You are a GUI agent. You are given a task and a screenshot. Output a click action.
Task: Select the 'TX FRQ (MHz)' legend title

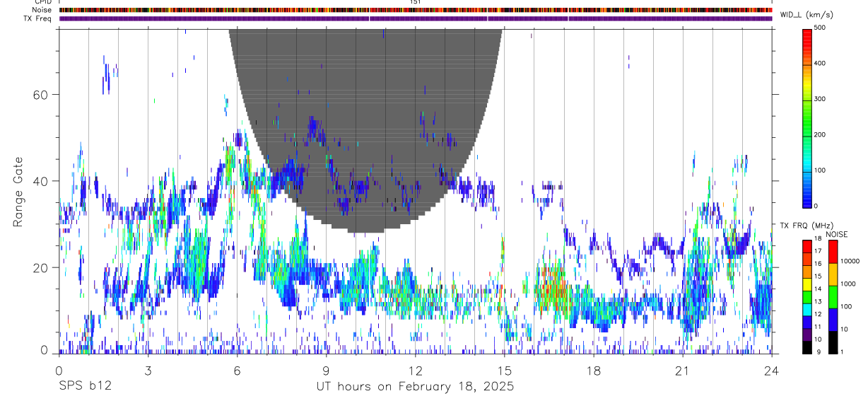(x=807, y=226)
